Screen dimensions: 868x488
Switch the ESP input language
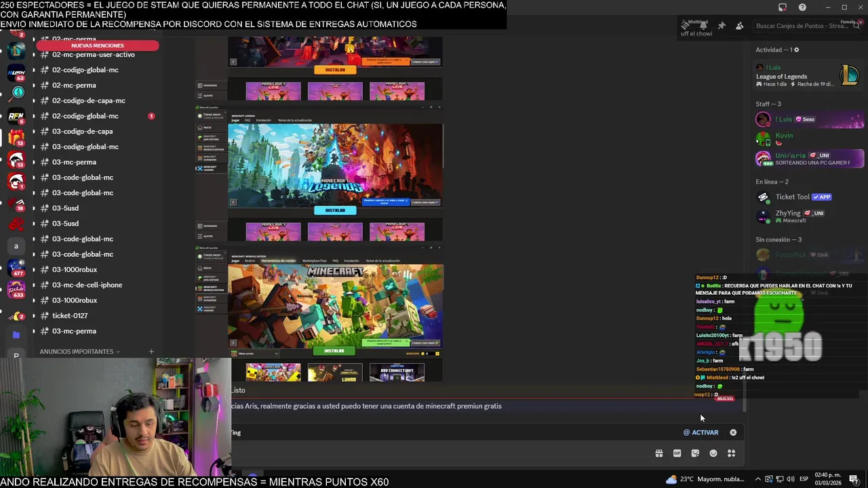804,479
